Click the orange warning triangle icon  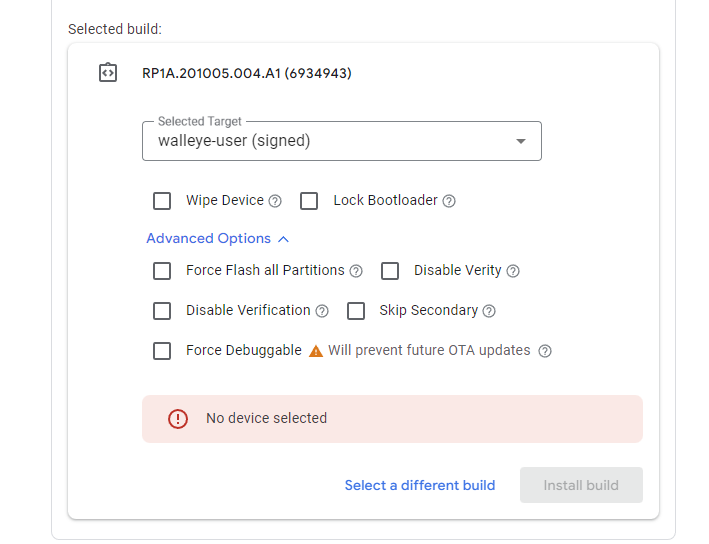[316, 351]
